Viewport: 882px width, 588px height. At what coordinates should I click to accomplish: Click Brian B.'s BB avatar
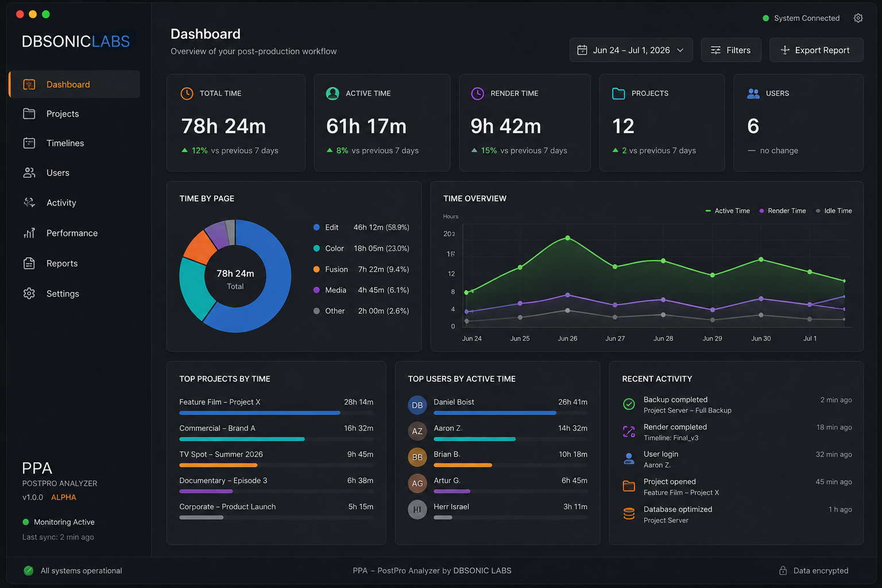tap(417, 457)
